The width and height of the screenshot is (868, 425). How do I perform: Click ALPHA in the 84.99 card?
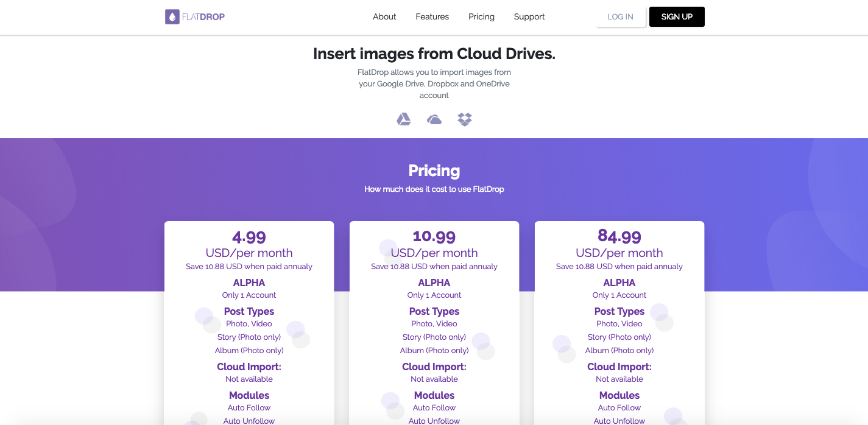tap(619, 283)
